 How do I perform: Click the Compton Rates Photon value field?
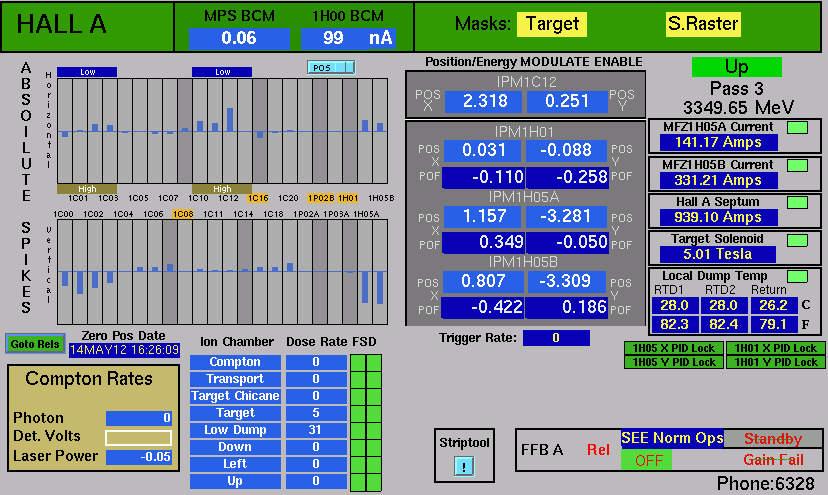[139, 418]
